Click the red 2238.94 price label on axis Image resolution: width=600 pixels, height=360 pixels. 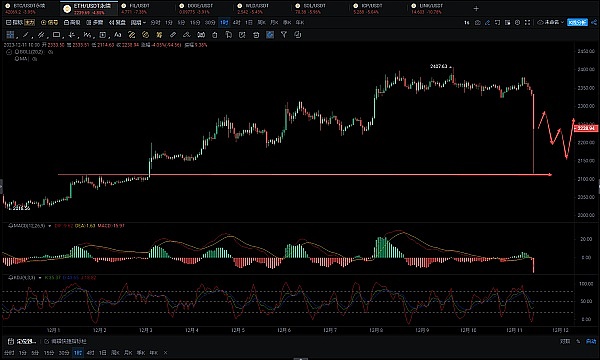click(586, 128)
